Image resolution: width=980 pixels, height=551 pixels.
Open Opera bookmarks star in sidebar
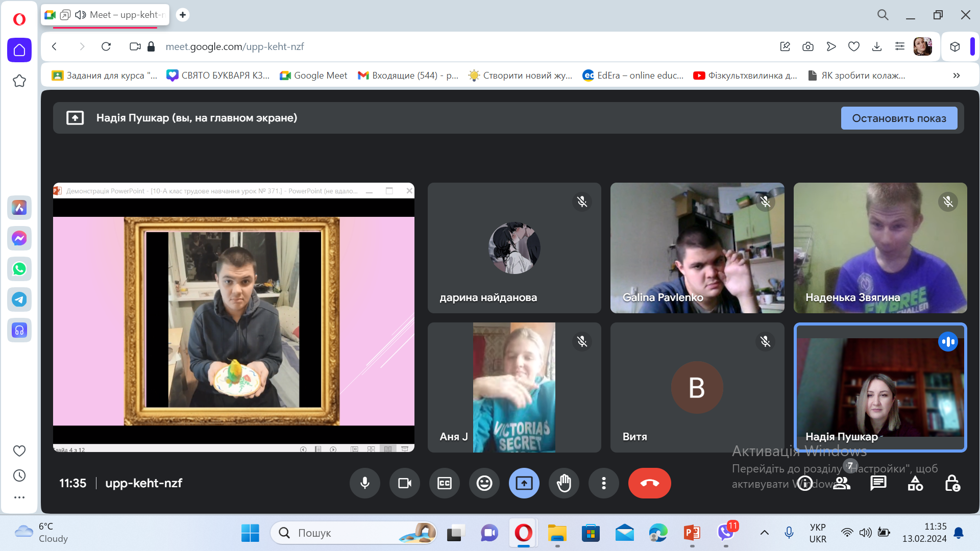tap(19, 81)
